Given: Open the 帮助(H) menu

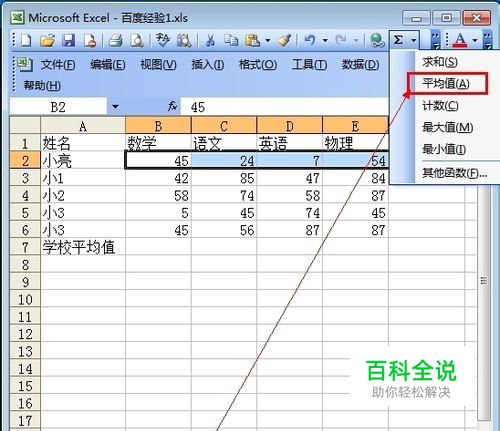Looking at the screenshot, I should (42, 86).
